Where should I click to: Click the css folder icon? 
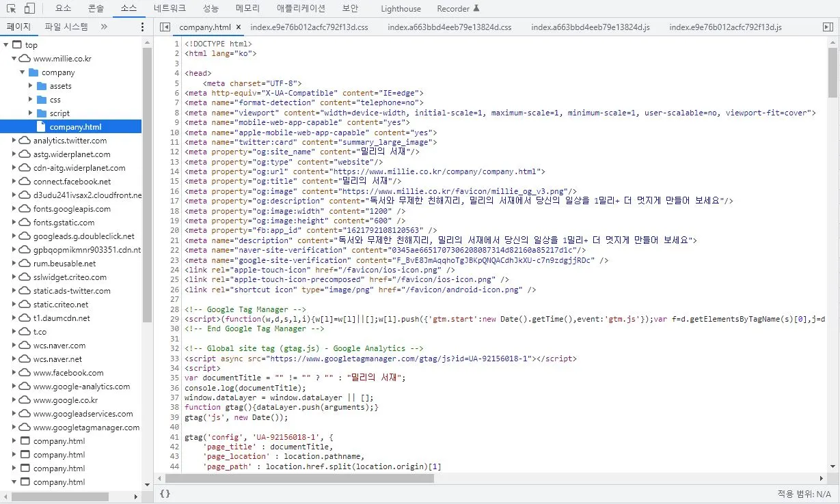(x=42, y=100)
